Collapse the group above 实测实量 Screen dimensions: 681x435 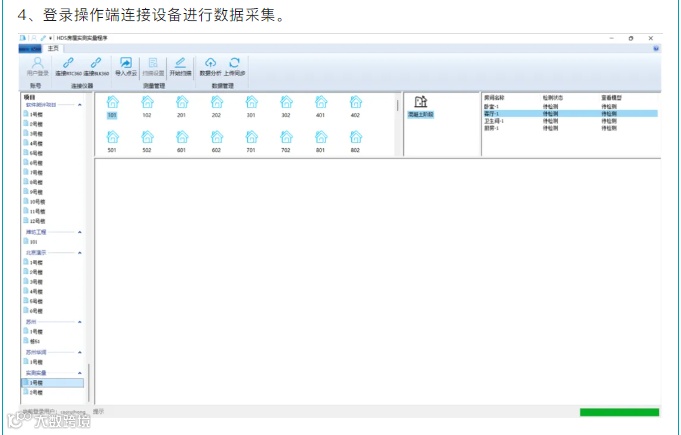79,352
